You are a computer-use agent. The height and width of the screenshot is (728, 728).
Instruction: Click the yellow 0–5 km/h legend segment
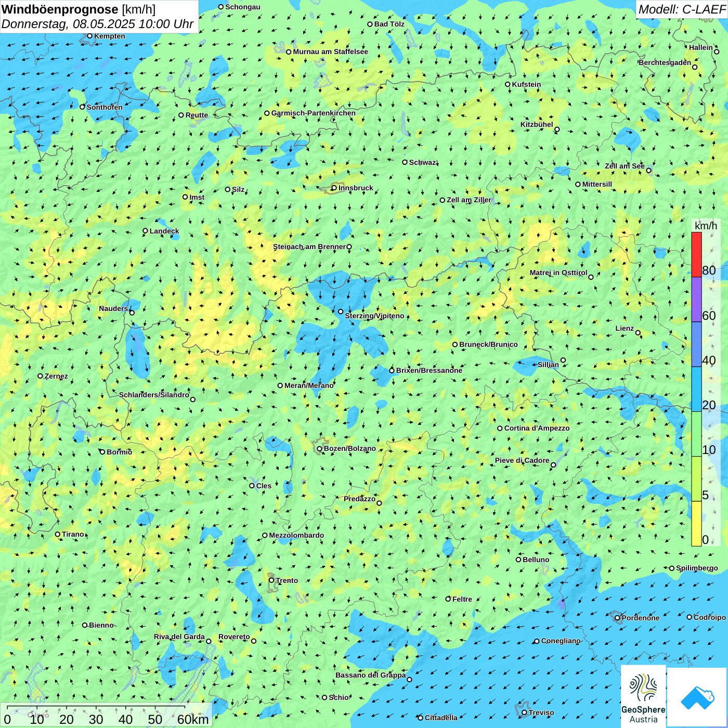click(696, 524)
